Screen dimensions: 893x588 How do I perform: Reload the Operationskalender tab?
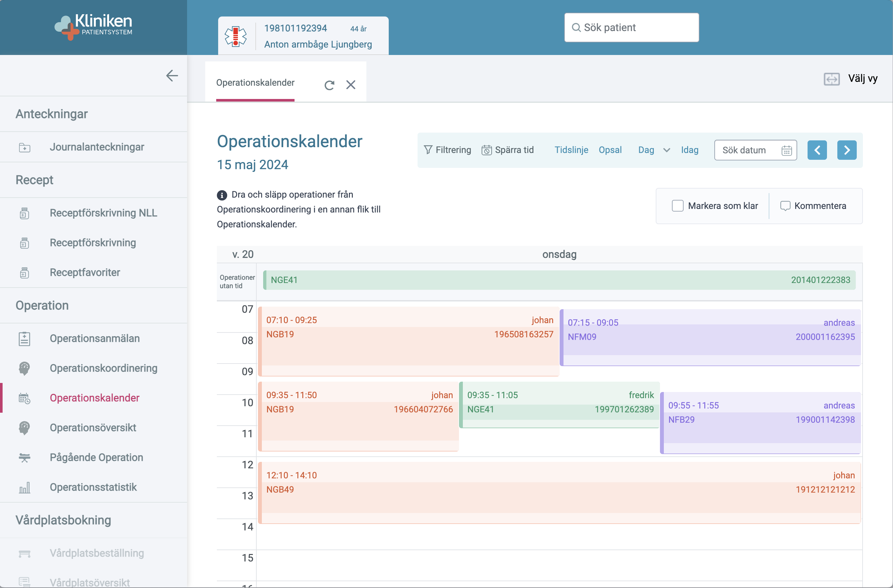pyautogui.click(x=329, y=85)
